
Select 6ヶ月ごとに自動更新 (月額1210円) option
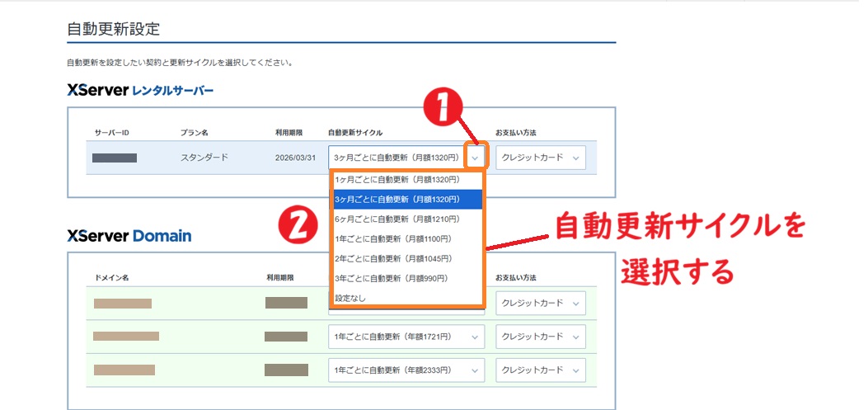pyautogui.click(x=408, y=219)
